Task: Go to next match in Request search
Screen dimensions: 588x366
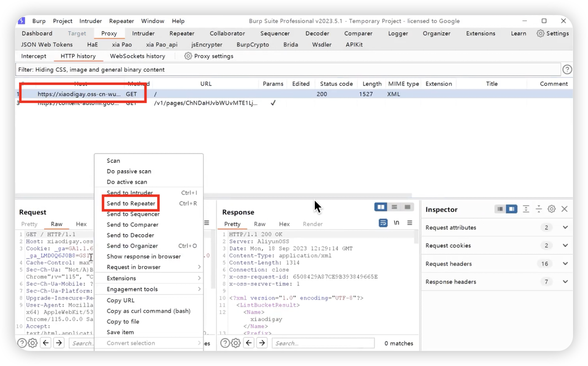Action: 59,343
